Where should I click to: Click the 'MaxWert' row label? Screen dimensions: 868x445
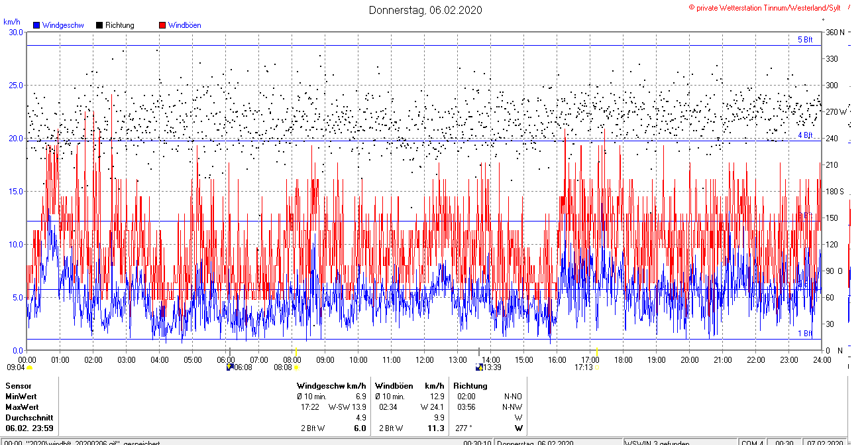(x=23, y=407)
